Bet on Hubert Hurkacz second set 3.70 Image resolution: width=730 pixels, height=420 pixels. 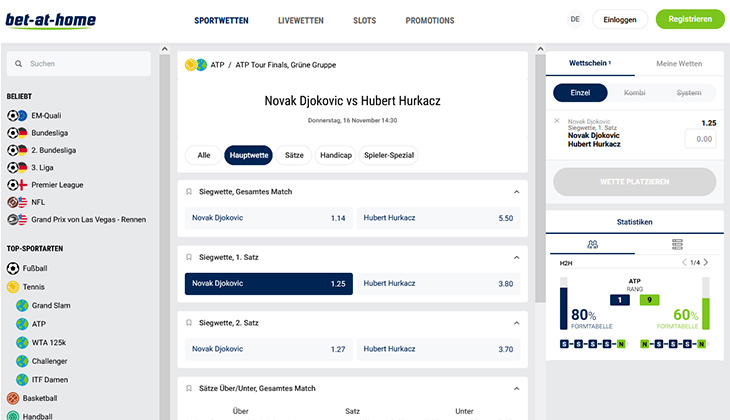point(438,349)
